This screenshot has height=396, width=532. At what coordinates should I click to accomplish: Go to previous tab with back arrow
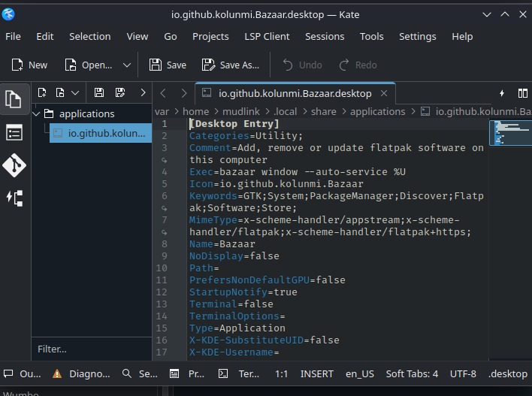point(163,93)
